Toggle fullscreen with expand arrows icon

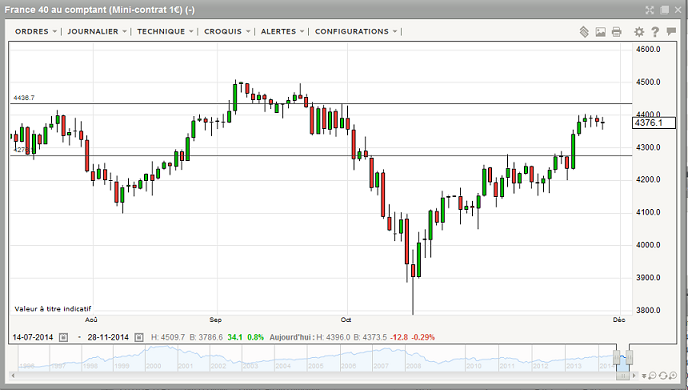coord(650,10)
